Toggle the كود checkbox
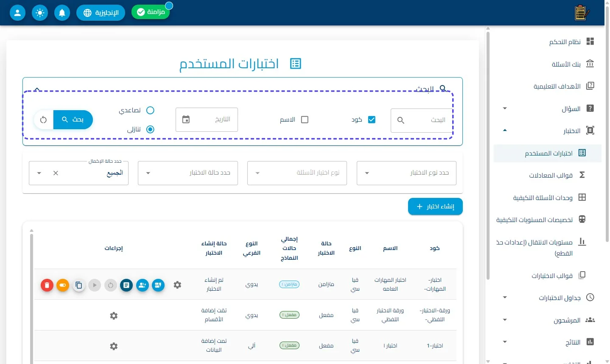Image resolution: width=610 pixels, height=364 pixels. pyautogui.click(x=372, y=119)
